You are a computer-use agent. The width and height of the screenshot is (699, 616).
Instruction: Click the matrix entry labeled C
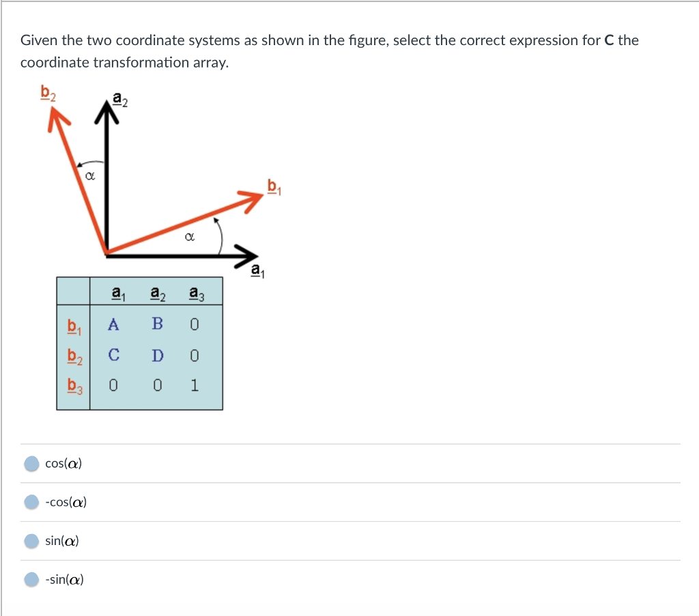[x=113, y=353]
